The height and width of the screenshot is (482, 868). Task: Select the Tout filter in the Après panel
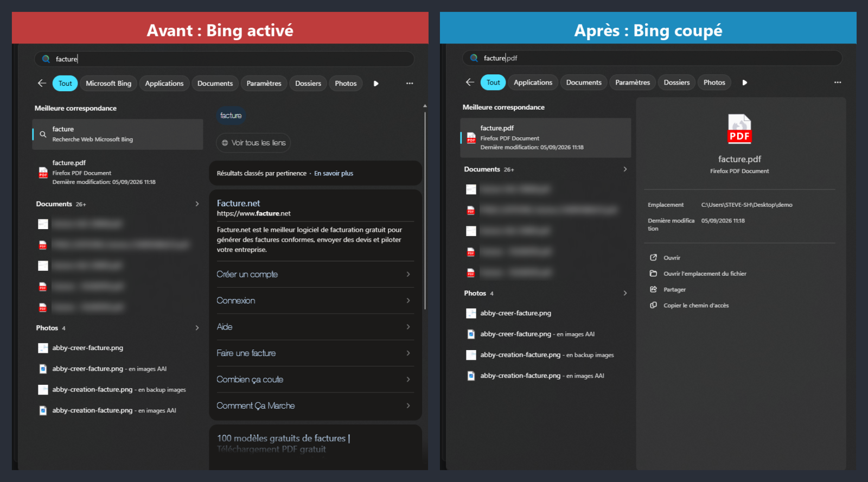pos(493,83)
